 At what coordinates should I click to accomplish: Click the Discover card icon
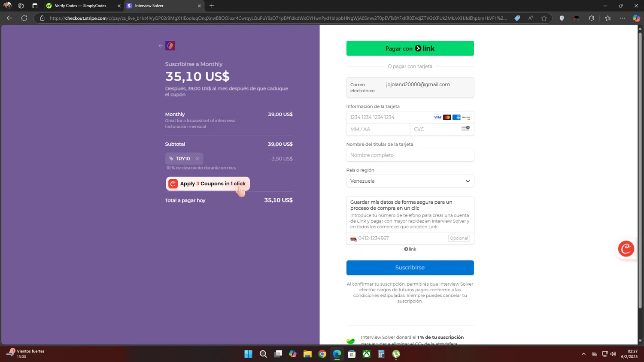point(466,118)
